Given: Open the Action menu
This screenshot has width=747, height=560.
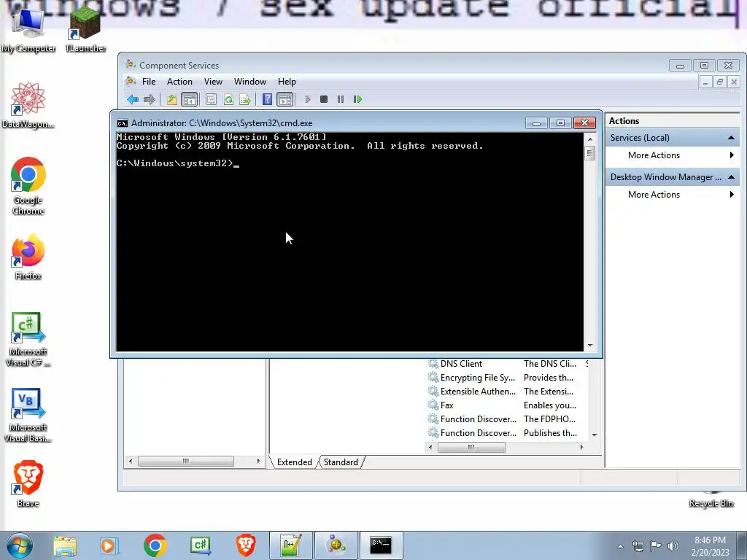Looking at the screenshot, I should (x=179, y=82).
